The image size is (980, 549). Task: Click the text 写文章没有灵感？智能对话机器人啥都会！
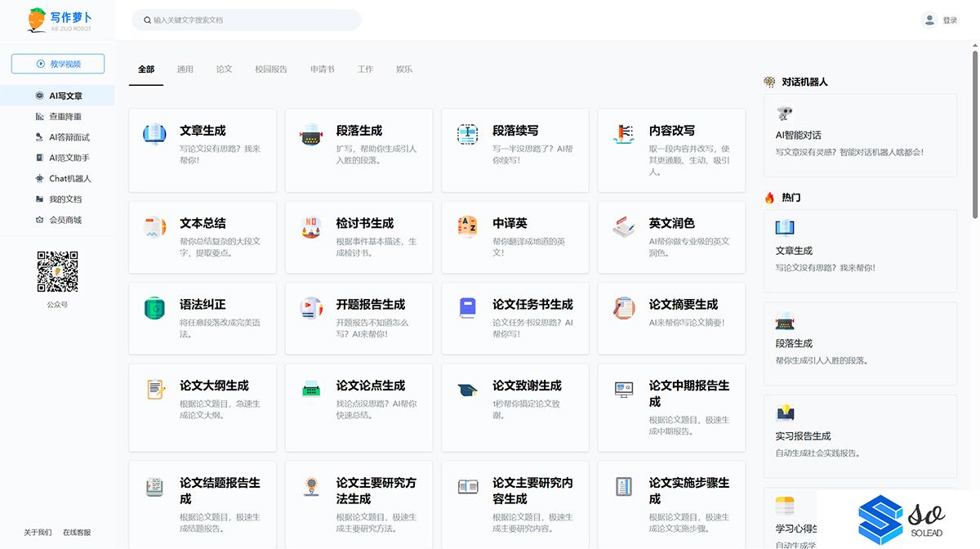849,152
